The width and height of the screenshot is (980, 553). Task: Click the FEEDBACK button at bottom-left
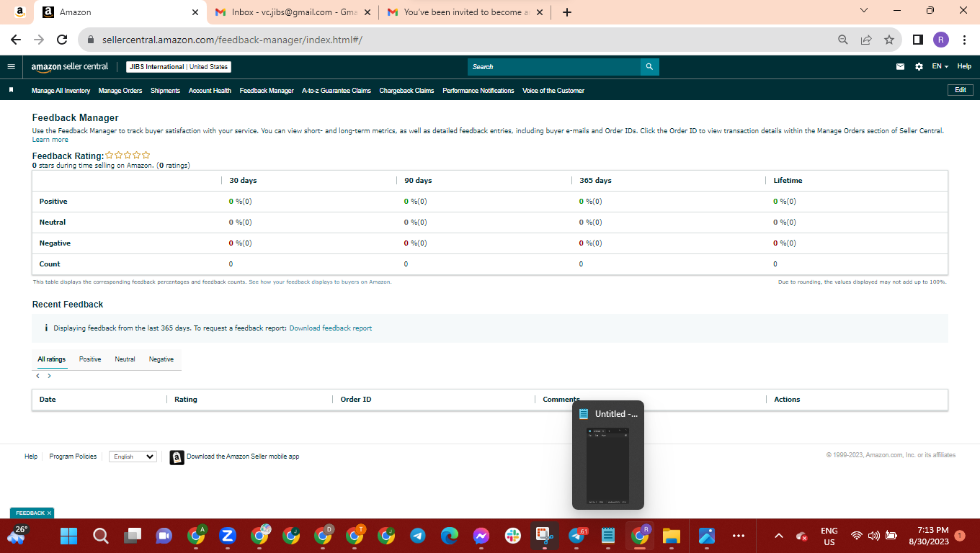click(30, 513)
